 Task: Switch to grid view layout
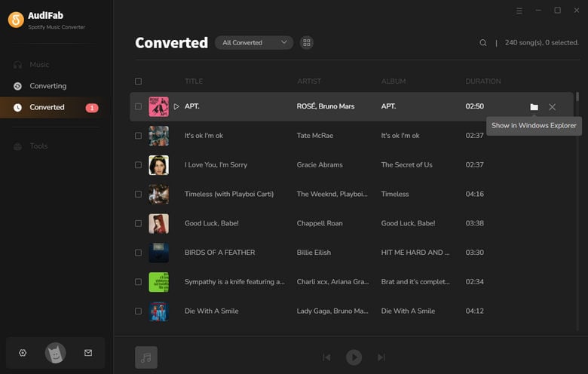coord(306,43)
